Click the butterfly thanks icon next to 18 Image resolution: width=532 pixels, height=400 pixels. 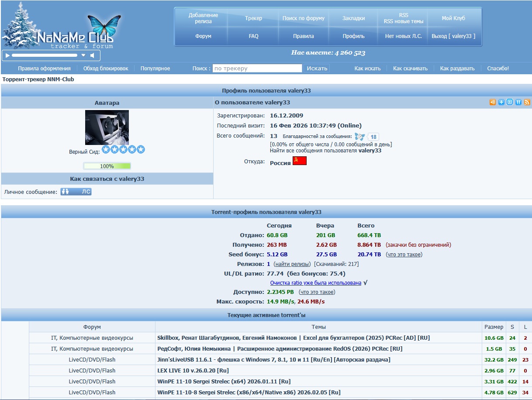359,137
